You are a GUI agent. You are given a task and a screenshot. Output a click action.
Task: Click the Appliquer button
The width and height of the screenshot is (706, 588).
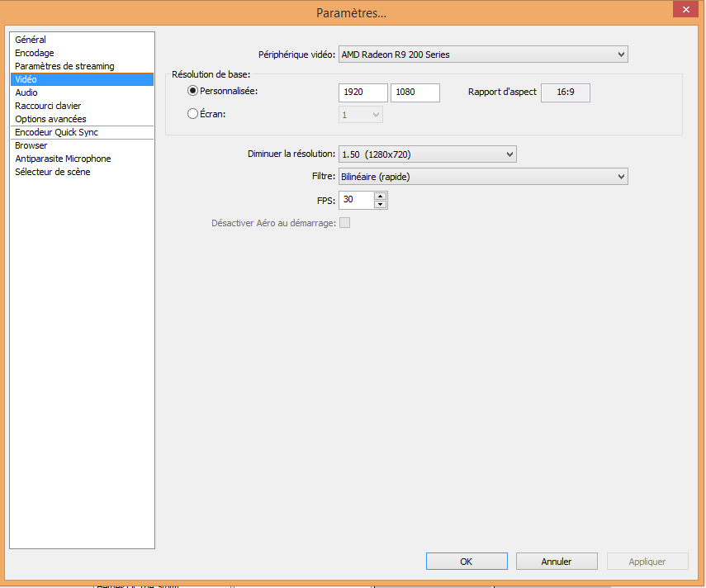647,562
